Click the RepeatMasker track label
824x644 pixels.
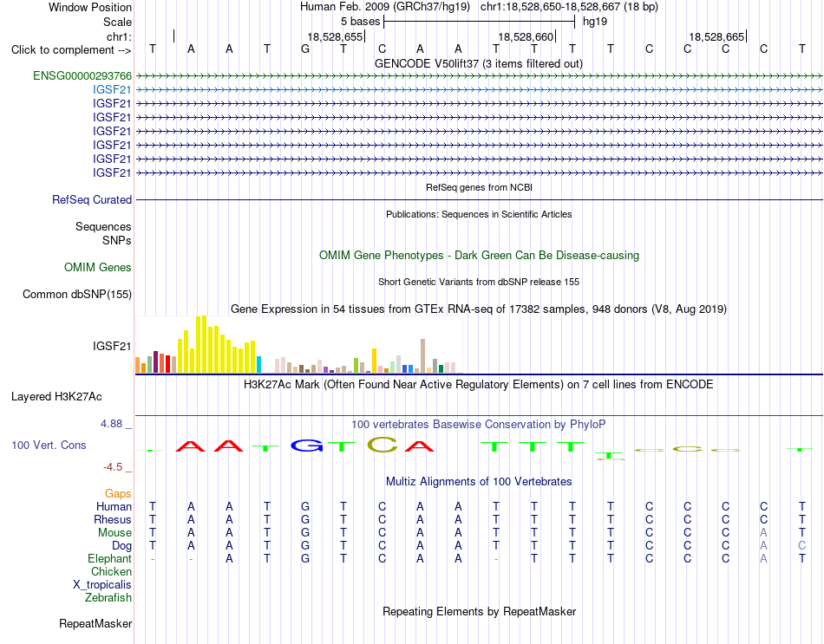click(x=95, y=623)
